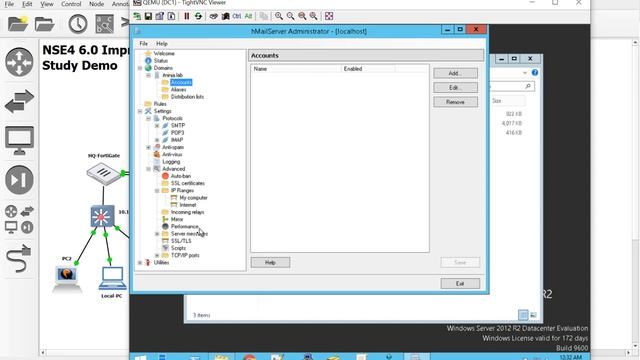The height and width of the screenshot is (360, 640).
Task: Select Aliases folder in tree
Action: 178,89
